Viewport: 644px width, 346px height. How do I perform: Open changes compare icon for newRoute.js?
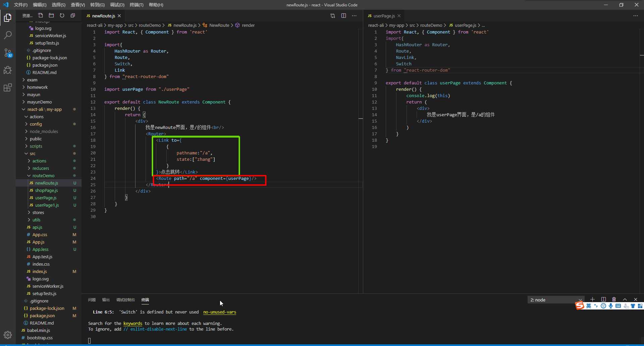click(x=333, y=16)
